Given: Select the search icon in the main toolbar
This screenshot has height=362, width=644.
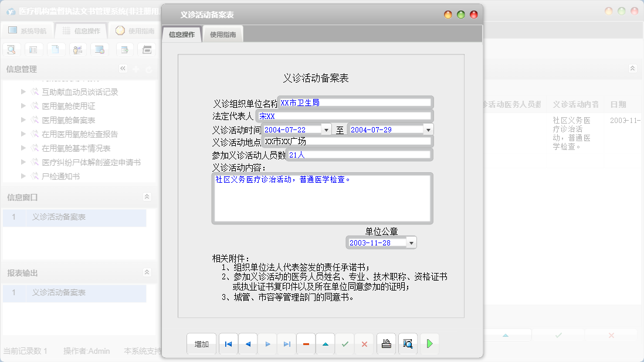Looking at the screenshot, I should tap(12, 49).
